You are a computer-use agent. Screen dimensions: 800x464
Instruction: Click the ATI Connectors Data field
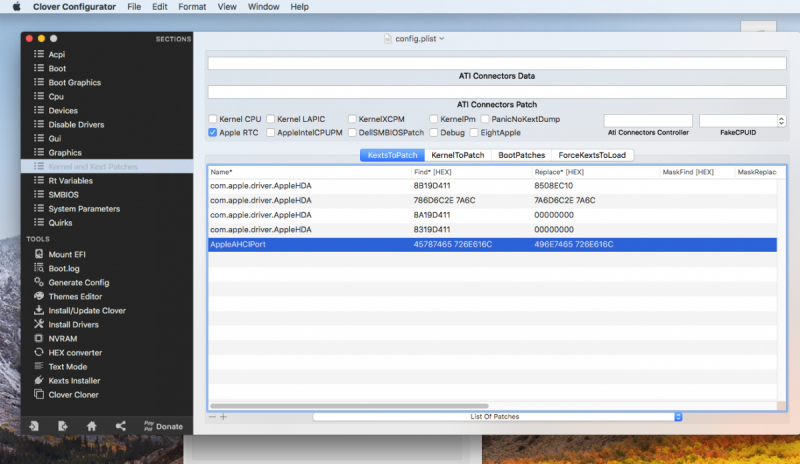pos(497,63)
